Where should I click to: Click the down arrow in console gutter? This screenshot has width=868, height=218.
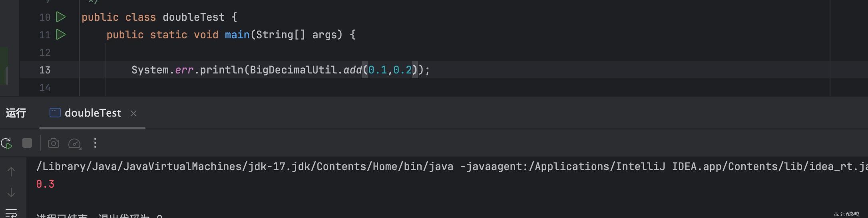11,193
